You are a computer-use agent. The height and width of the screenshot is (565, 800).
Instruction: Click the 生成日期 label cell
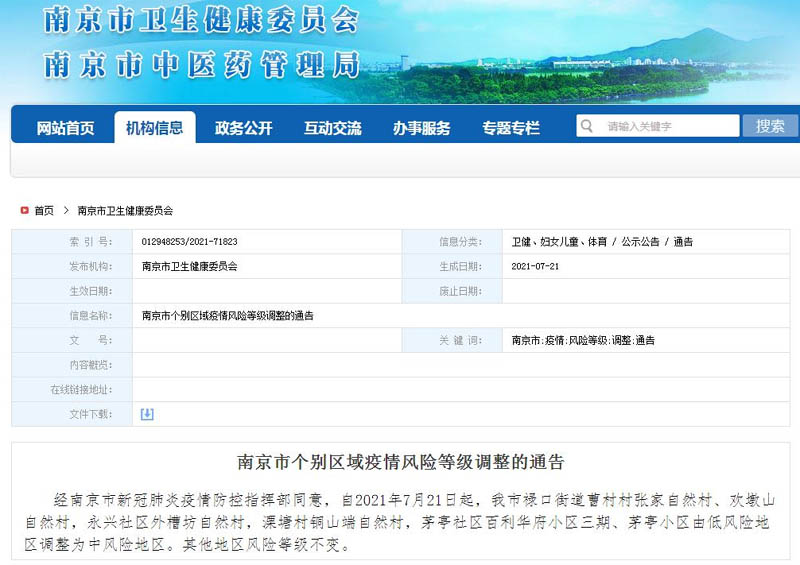[452, 266]
